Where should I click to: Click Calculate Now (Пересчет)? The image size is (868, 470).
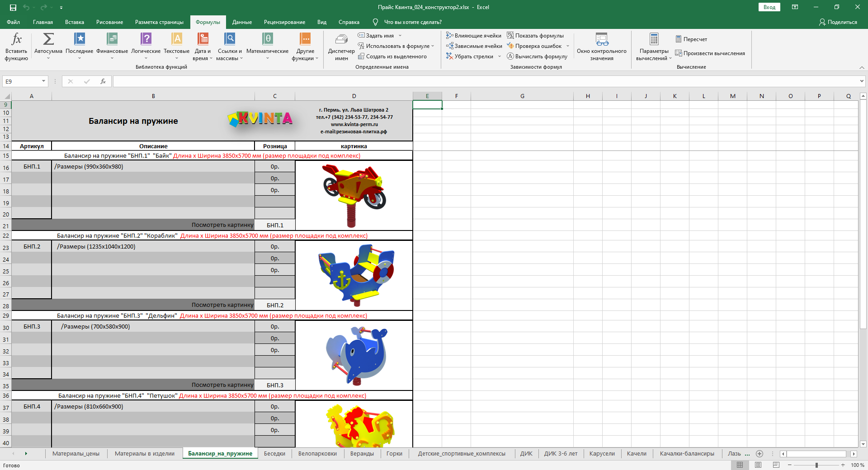point(691,39)
